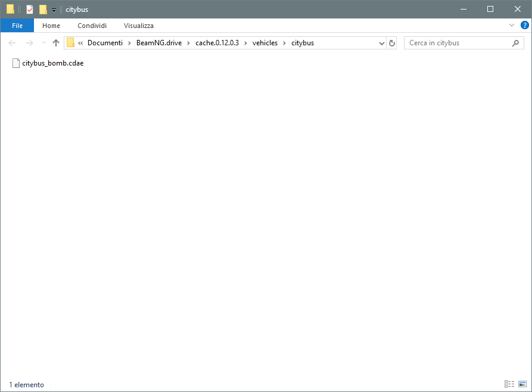Expand the chevron after vehicles breadcrumb

284,43
